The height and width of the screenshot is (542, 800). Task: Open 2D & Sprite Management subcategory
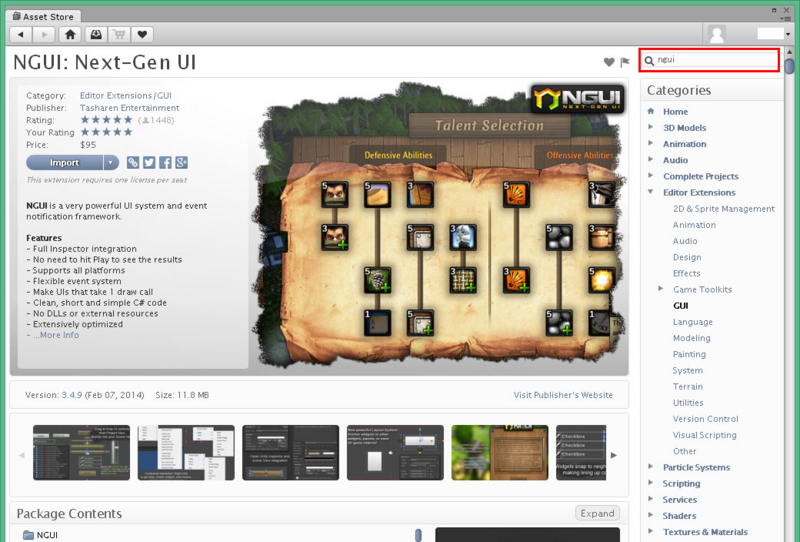[x=723, y=209]
